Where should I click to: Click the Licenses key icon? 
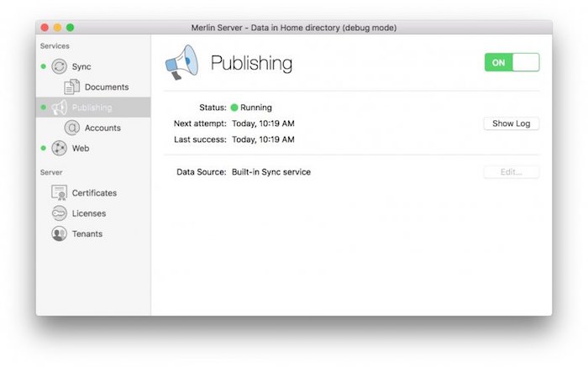pos(60,213)
